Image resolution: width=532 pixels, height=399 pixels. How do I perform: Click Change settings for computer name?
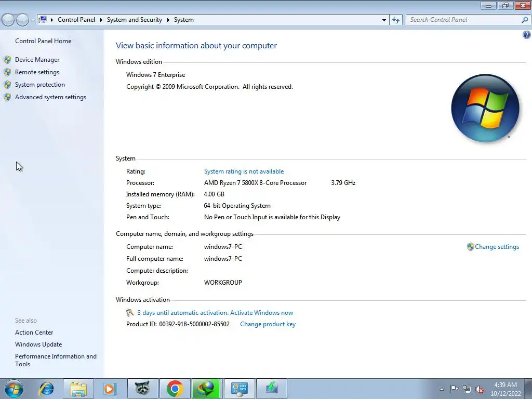pyautogui.click(x=497, y=247)
